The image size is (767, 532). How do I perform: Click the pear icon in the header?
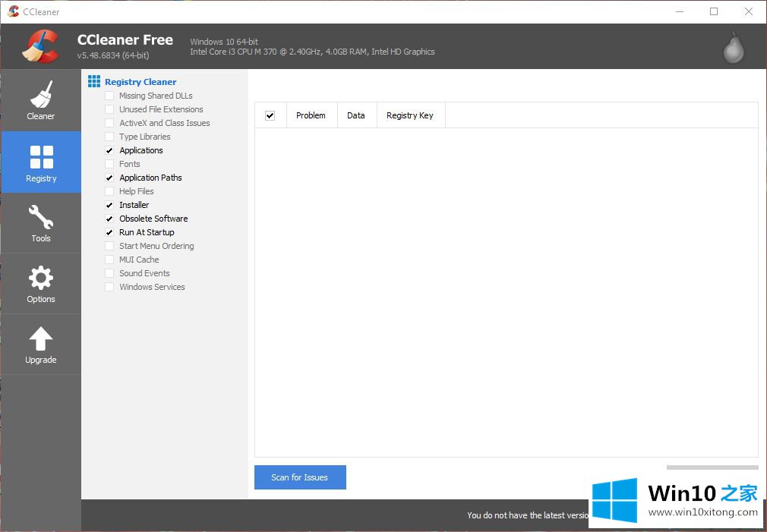click(x=734, y=48)
